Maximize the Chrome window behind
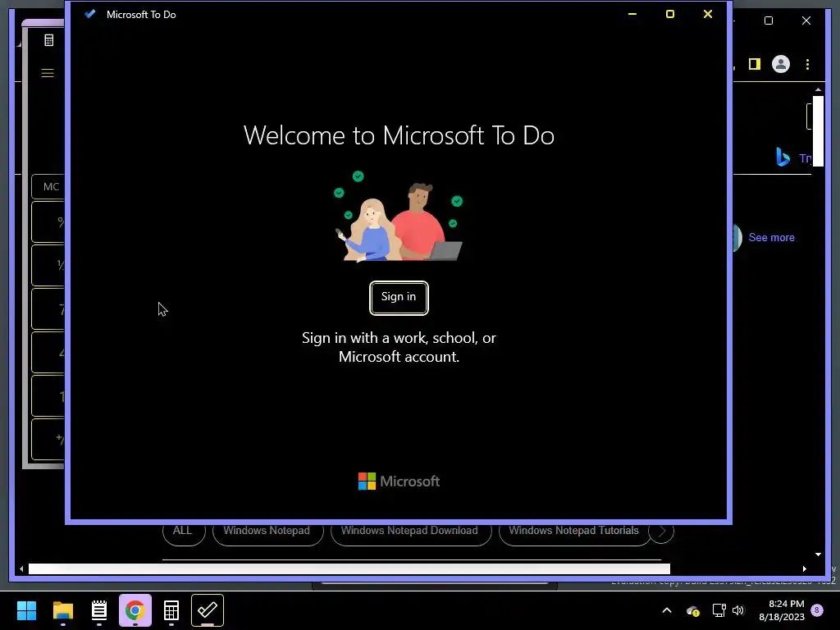 (768, 21)
